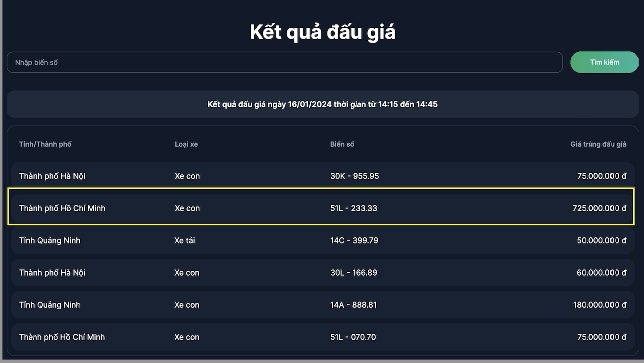Image resolution: width=644 pixels, height=363 pixels.
Task: Select plate number 14A - 888.81
Action: tap(354, 305)
